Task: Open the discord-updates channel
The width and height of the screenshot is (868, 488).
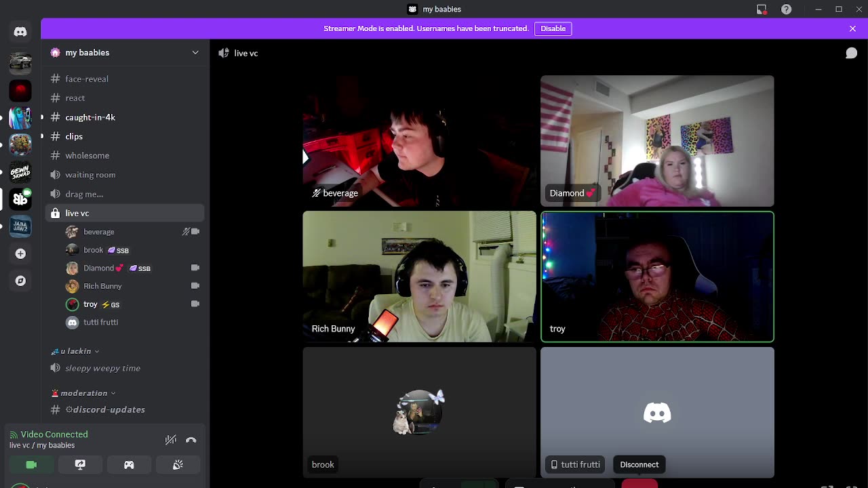Action: [x=125, y=409]
